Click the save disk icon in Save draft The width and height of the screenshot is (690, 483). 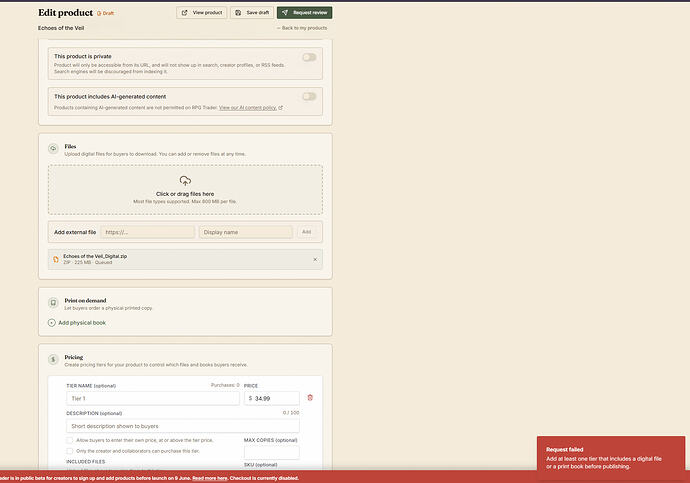[x=238, y=13]
